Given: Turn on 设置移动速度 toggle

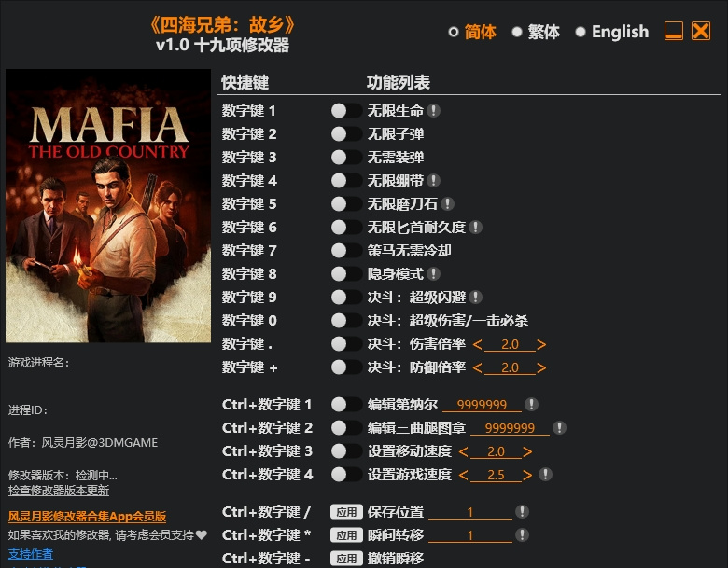Looking at the screenshot, I should (346, 451).
